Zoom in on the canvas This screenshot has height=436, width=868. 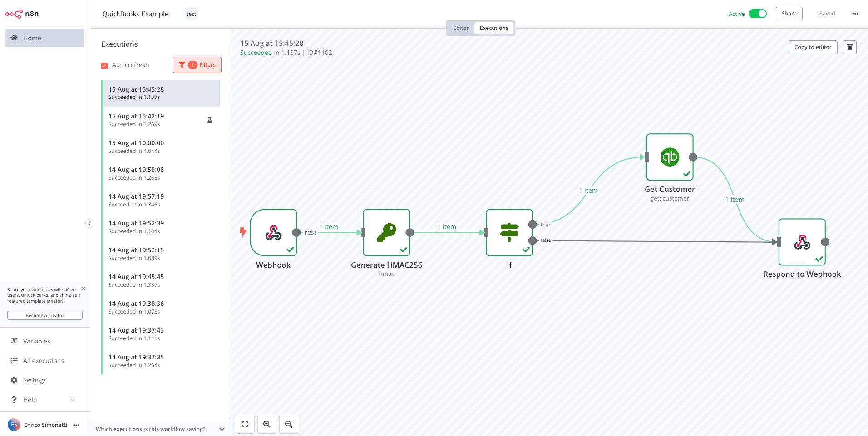(x=267, y=424)
